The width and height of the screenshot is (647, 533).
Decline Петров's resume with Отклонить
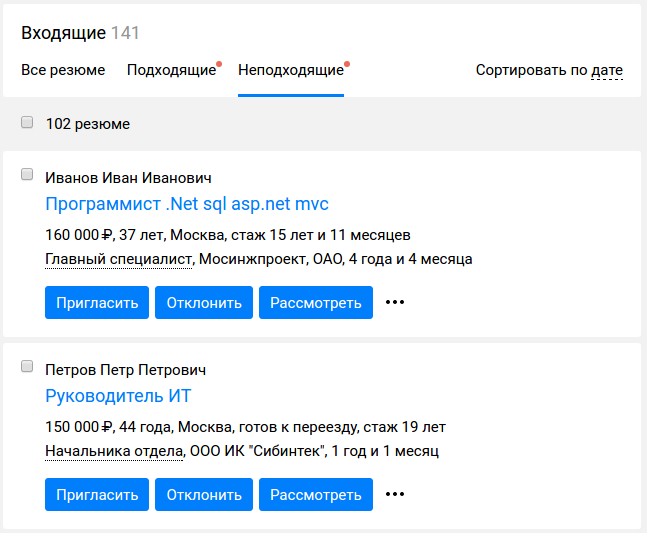(x=204, y=494)
